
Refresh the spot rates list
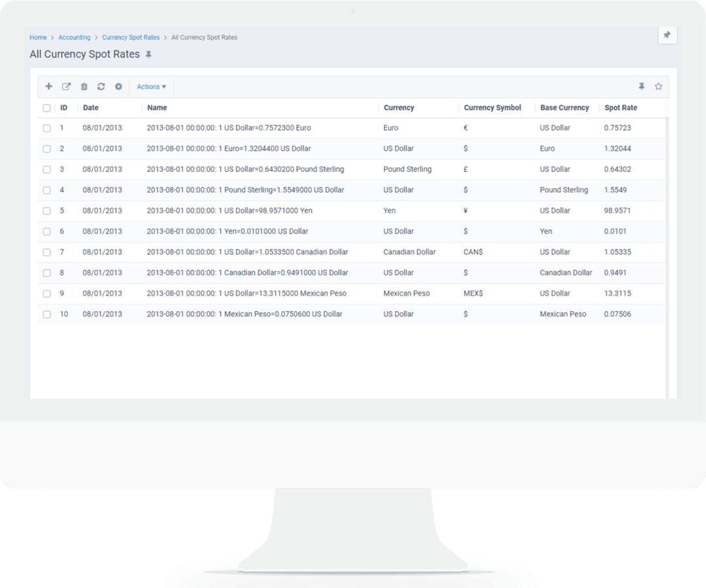tap(101, 86)
